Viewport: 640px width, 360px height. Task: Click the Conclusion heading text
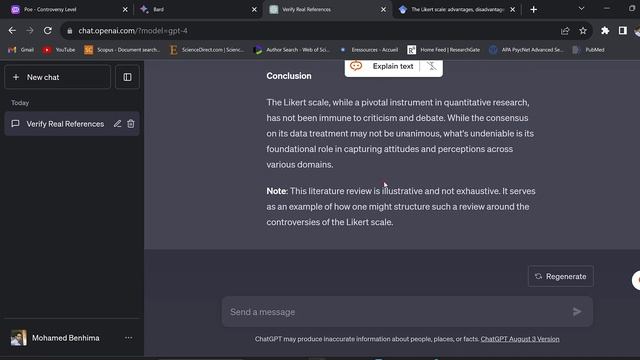(289, 76)
